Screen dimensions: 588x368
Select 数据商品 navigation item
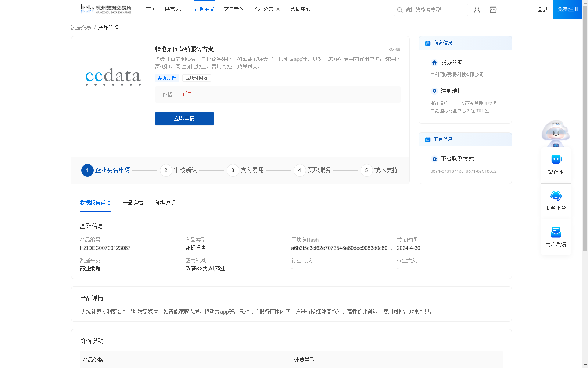[x=204, y=9]
